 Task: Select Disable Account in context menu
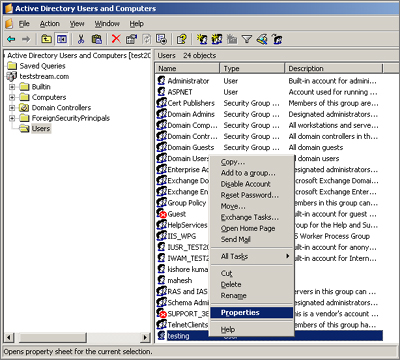(x=246, y=184)
